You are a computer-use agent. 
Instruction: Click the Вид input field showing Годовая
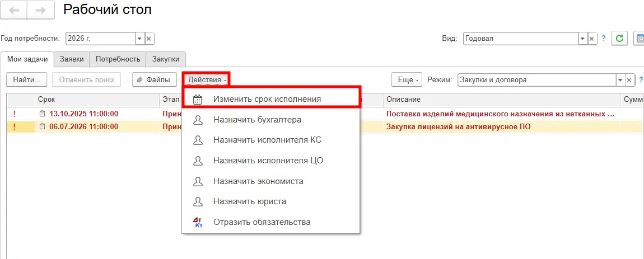(x=521, y=39)
